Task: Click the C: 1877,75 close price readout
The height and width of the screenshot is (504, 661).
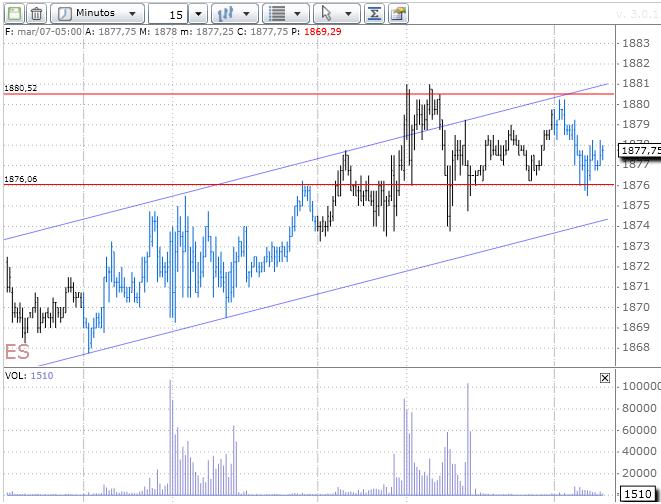Action: pyautogui.click(x=262, y=32)
